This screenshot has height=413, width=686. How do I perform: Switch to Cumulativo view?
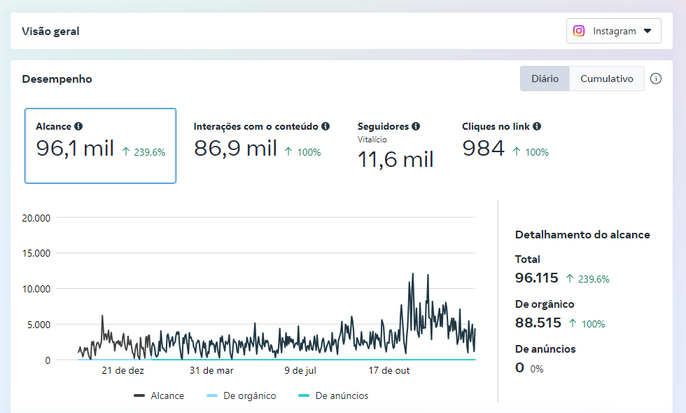(x=606, y=79)
